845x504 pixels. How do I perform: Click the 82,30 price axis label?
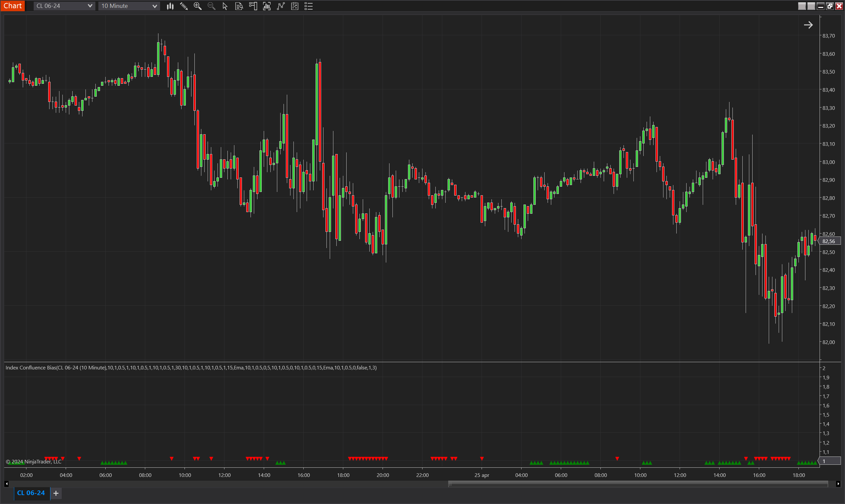click(828, 288)
